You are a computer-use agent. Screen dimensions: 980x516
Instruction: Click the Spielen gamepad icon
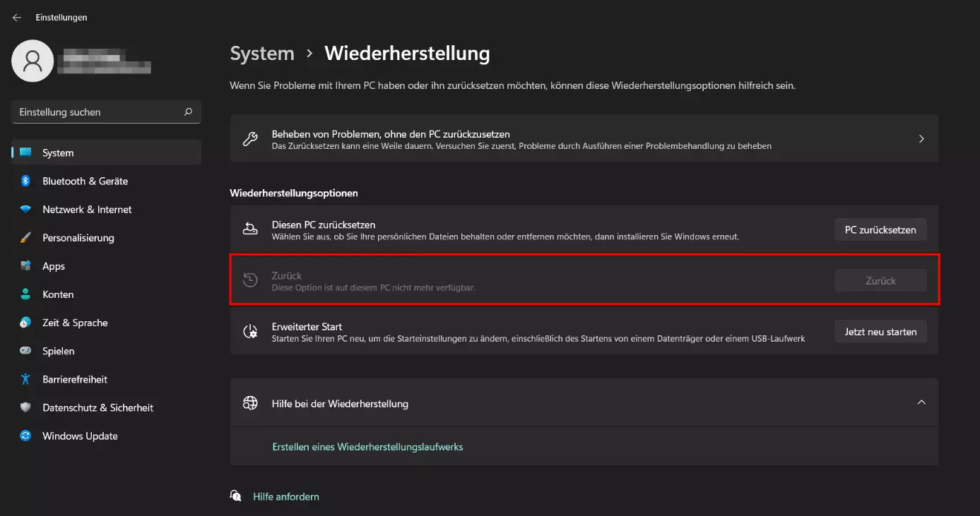click(x=26, y=351)
